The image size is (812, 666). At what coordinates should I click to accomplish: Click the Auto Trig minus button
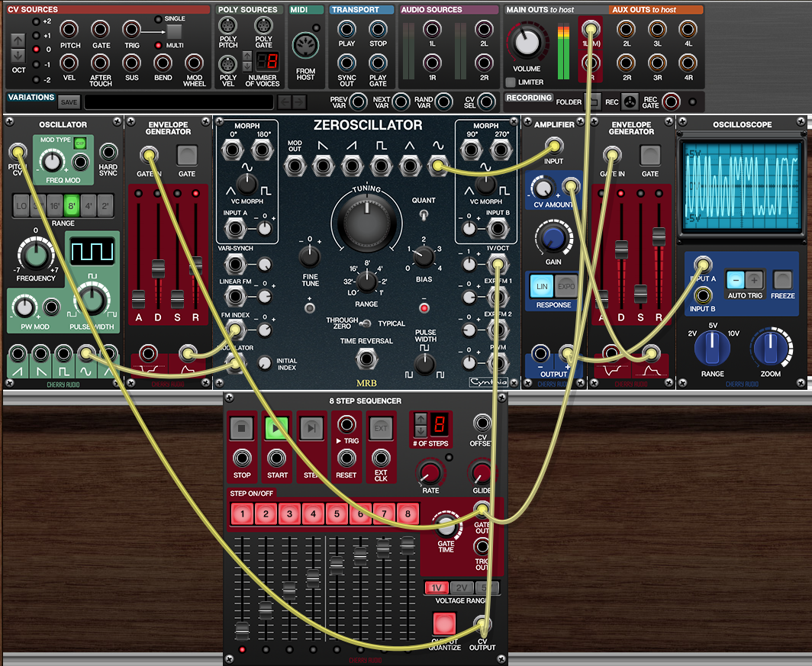click(x=736, y=280)
